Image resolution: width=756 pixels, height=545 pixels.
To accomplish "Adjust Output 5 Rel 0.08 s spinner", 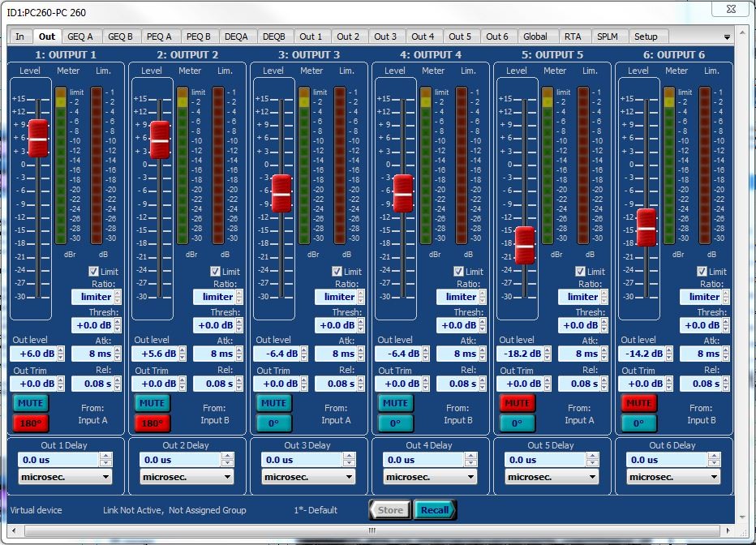I will [x=604, y=384].
